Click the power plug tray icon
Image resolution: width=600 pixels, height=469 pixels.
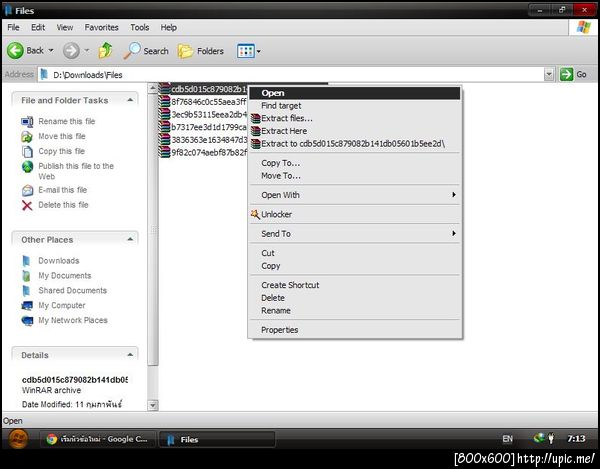(x=551, y=438)
